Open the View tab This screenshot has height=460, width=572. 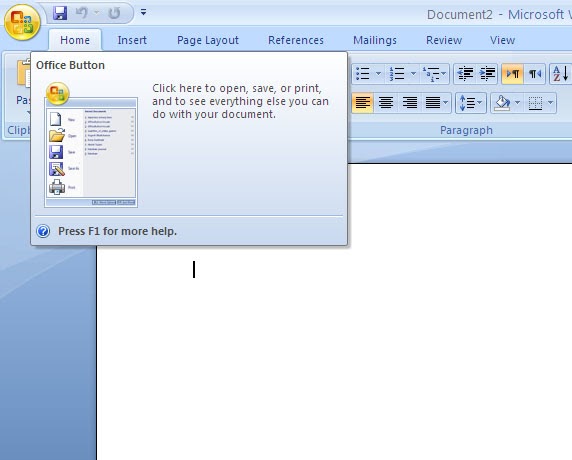click(x=502, y=40)
